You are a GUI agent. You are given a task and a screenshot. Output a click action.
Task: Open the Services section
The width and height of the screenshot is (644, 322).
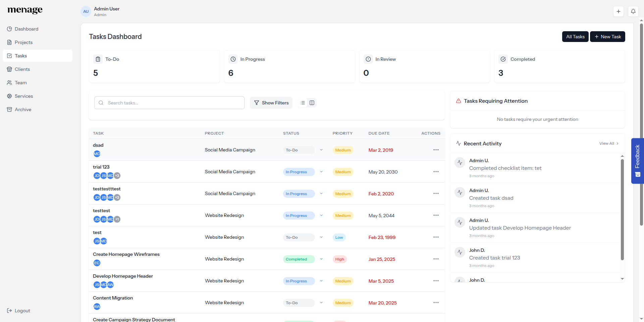(x=24, y=96)
